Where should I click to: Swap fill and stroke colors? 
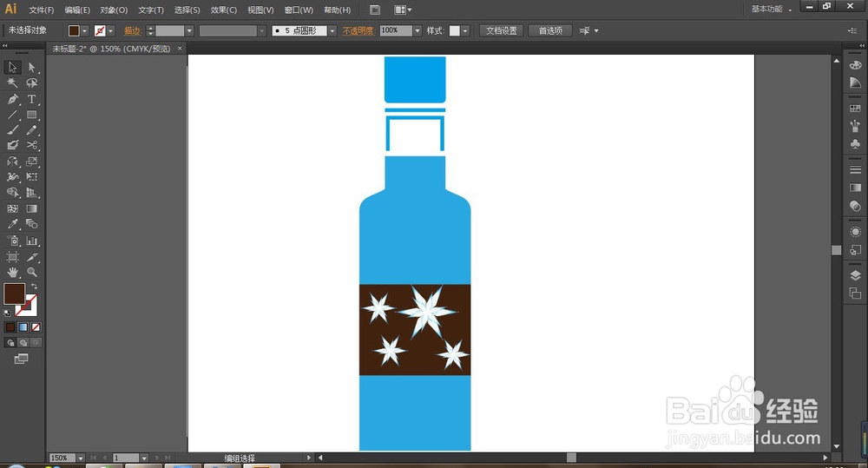click(x=35, y=286)
